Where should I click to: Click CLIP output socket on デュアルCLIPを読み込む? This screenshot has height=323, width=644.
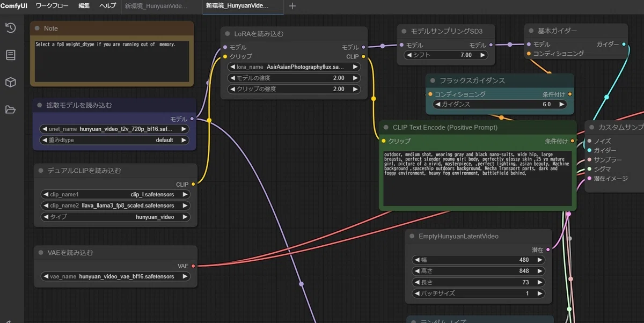[193, 184]
